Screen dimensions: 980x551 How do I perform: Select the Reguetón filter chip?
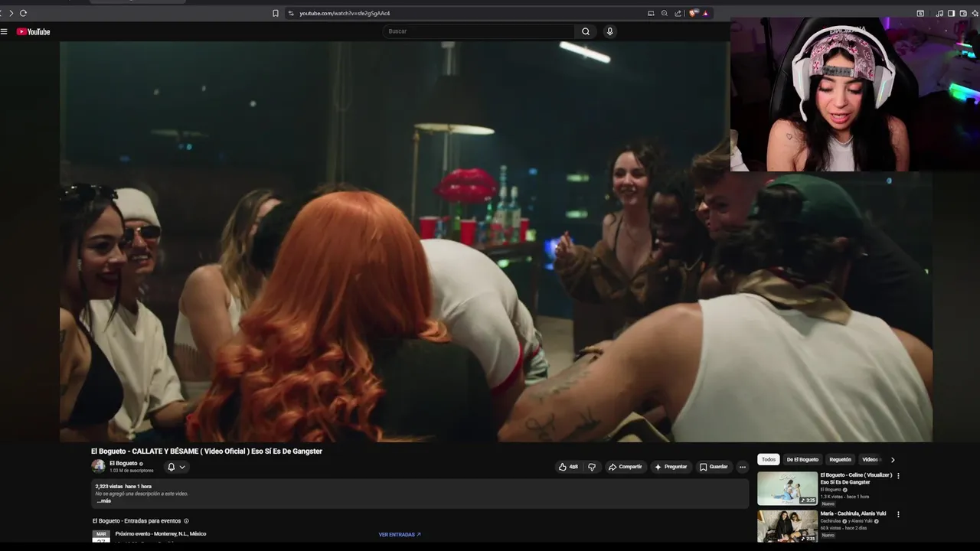(840, 460)
